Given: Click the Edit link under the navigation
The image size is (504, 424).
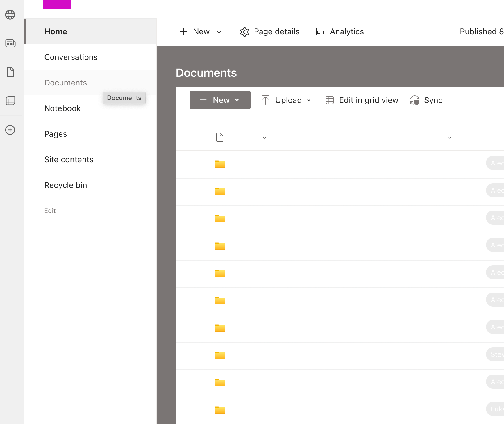Looking at the screenshot, I should pyautogui.click(x=50, y=211).
